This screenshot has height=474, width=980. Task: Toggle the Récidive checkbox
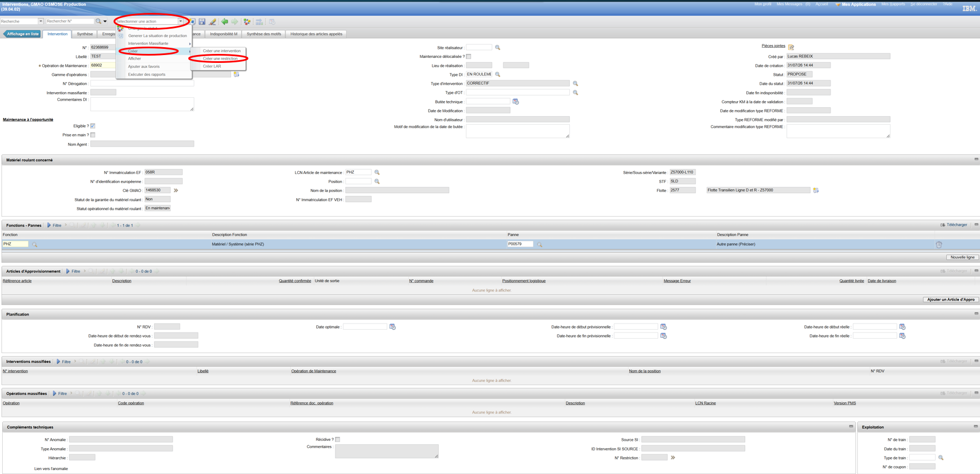tap(338, 440)
